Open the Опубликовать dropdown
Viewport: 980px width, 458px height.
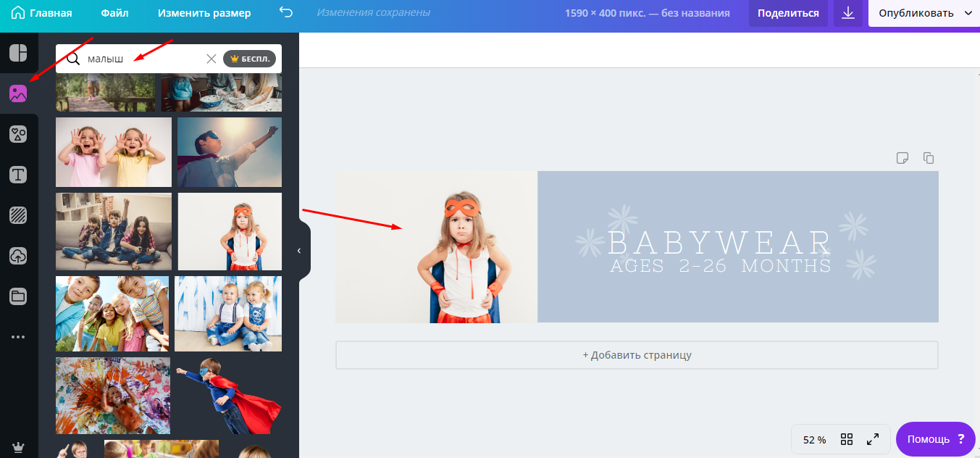point(924,13)
